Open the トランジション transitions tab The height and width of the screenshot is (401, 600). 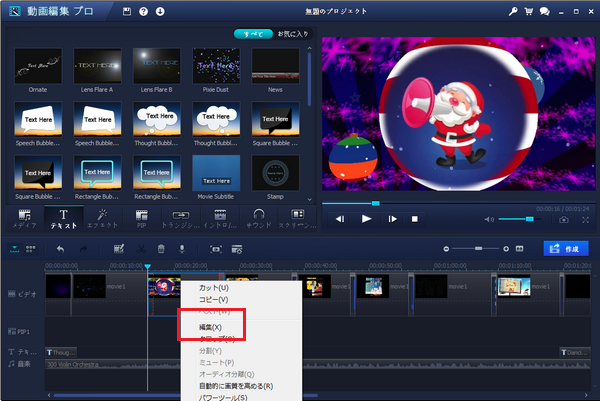click(181, 219)
